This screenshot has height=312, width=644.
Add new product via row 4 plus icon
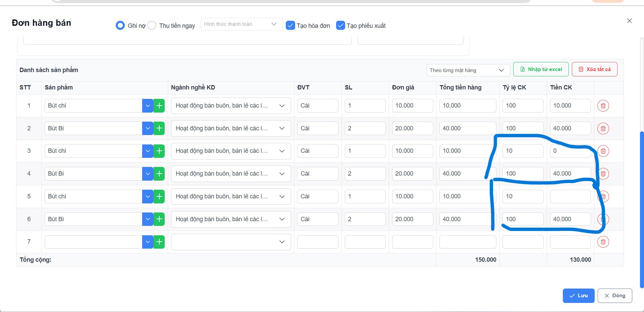159,174
